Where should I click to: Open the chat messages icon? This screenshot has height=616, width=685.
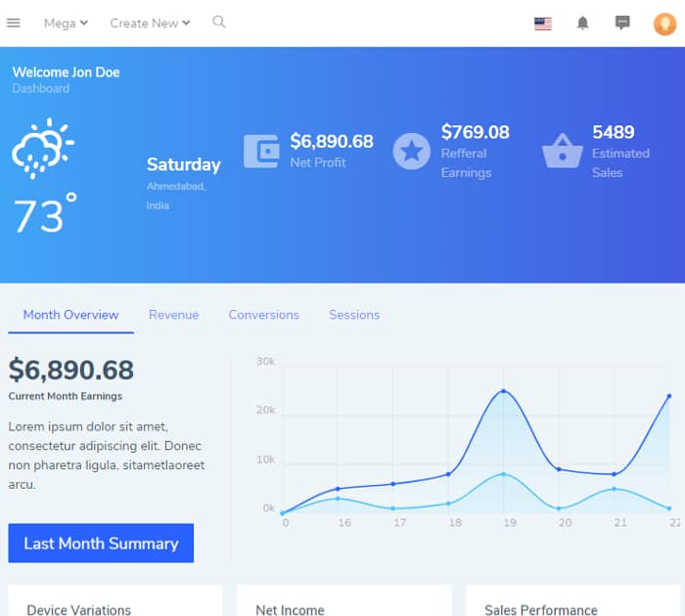pyautogui.click(x=622, y=23)
